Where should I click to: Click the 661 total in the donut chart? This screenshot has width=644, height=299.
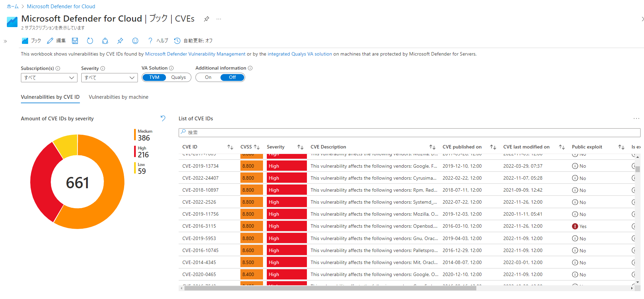click(77, 182)
